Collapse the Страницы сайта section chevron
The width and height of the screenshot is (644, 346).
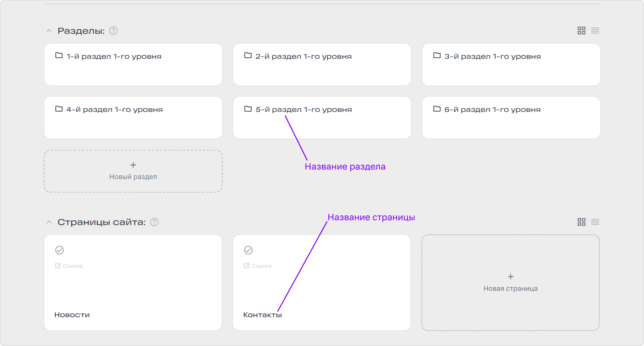point(49,222)
